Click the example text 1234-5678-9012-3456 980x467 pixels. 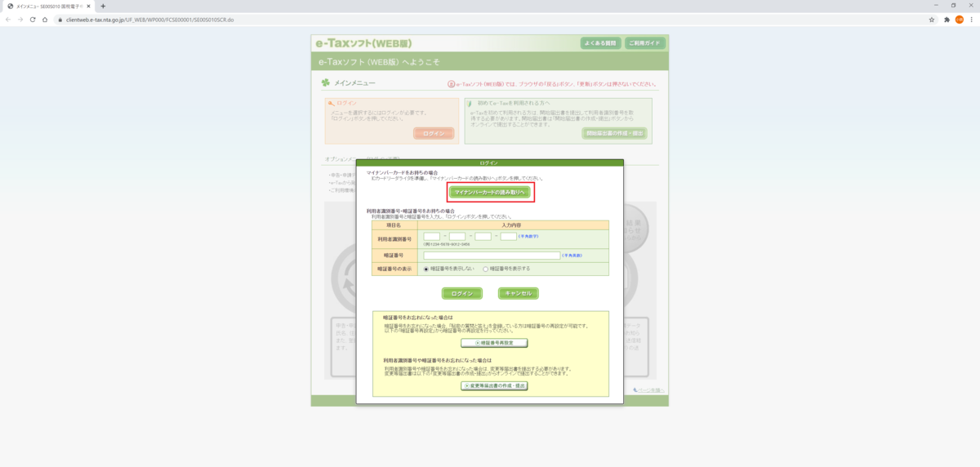click(x=448, y=245)
